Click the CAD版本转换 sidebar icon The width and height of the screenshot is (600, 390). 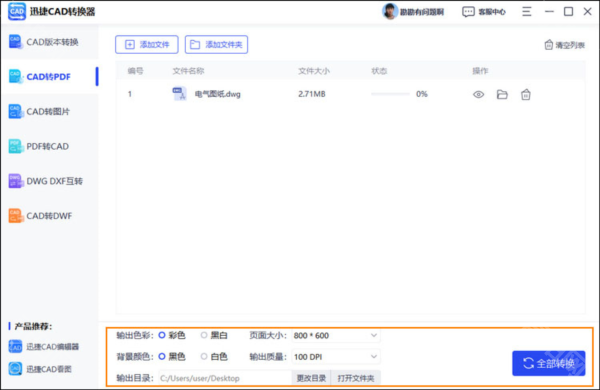(15, 42)
